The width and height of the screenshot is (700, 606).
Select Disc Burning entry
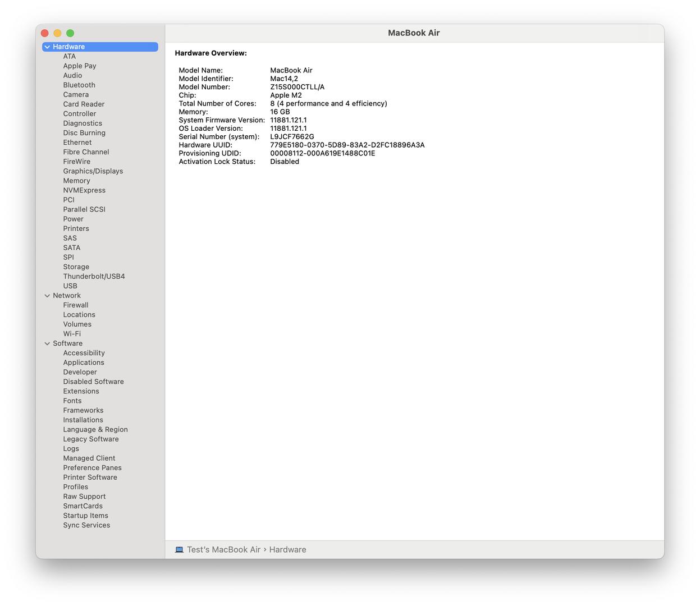point(84,133)
